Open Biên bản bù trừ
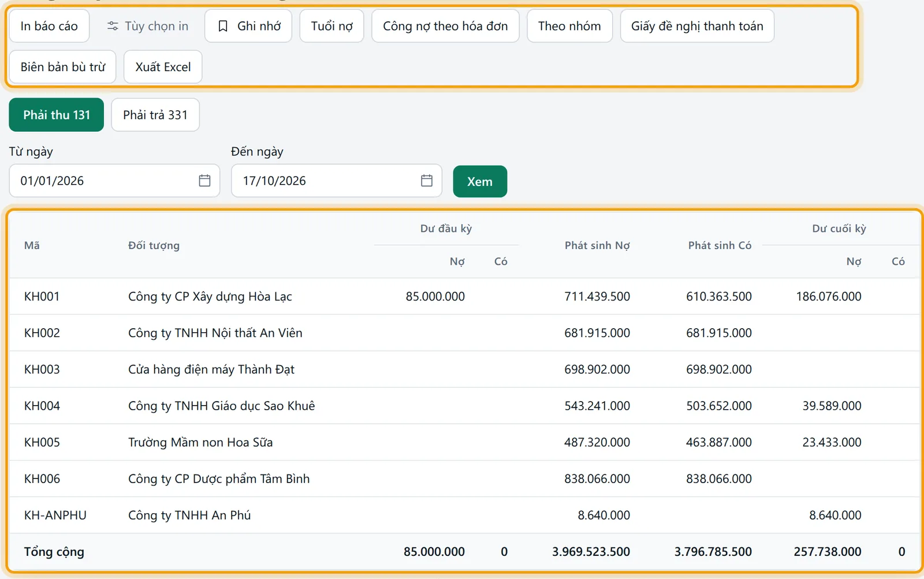The width and height of the screenshot is (924, 579). [x=63, y=67]
